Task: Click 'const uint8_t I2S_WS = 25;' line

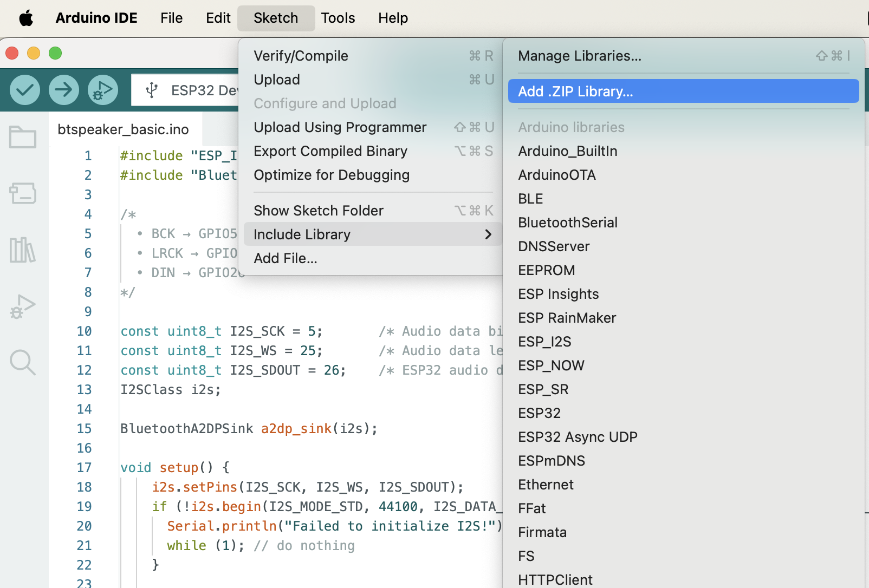Action: [222, 351]
